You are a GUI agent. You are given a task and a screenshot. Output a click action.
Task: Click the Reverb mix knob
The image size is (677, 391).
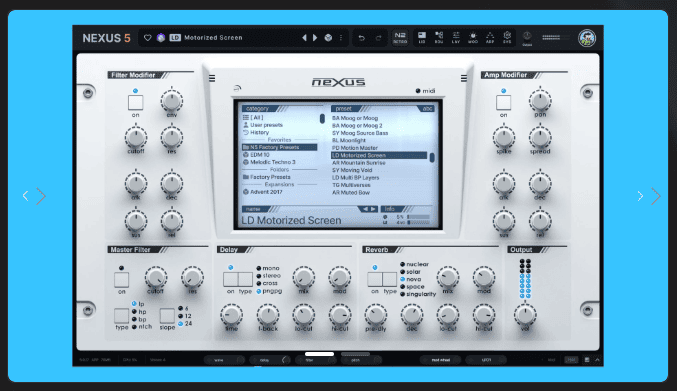pyautogui.click(x=448, y=277)
